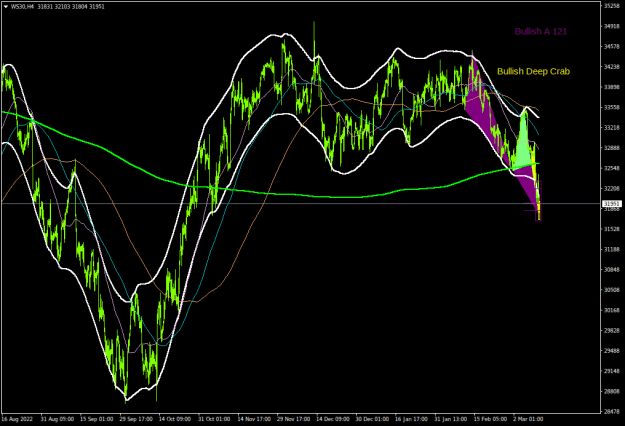Click the 14 Oct 09:00 time label
This screenshot has height=426, width=625.
coord(175,419)
